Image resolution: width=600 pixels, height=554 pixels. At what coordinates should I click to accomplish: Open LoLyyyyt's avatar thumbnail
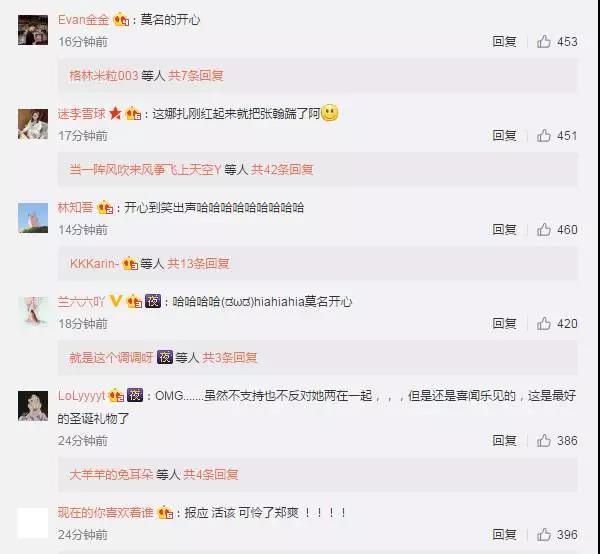pos(33,406)
